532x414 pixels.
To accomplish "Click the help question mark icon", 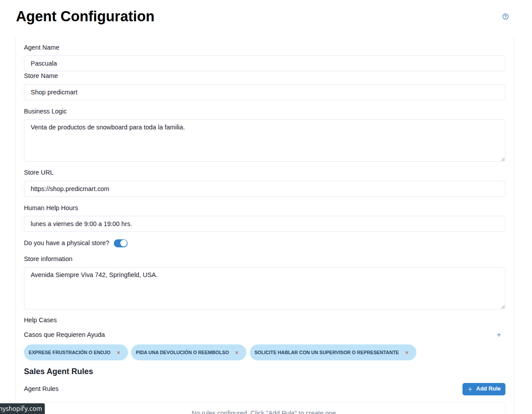I will 505,17.
